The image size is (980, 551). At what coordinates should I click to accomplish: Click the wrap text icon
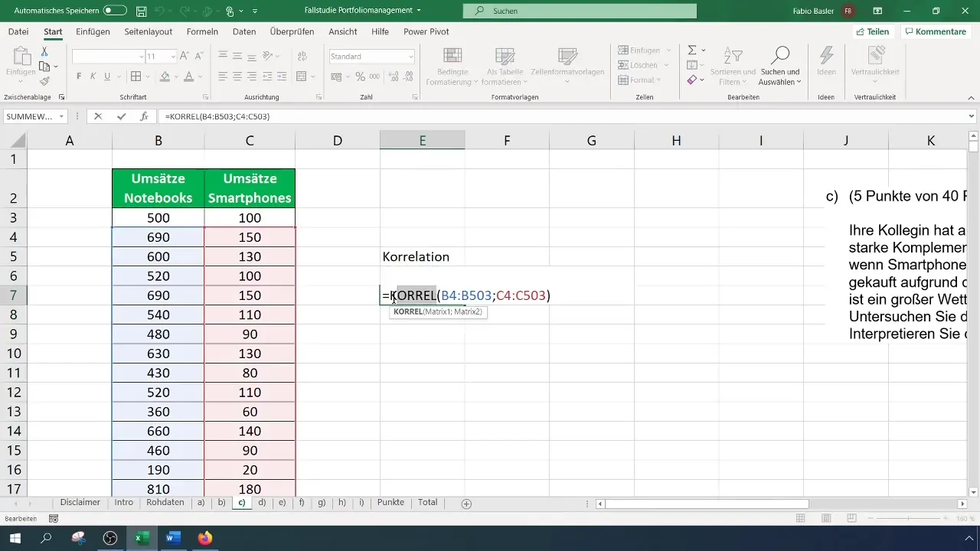pos(302,56)
